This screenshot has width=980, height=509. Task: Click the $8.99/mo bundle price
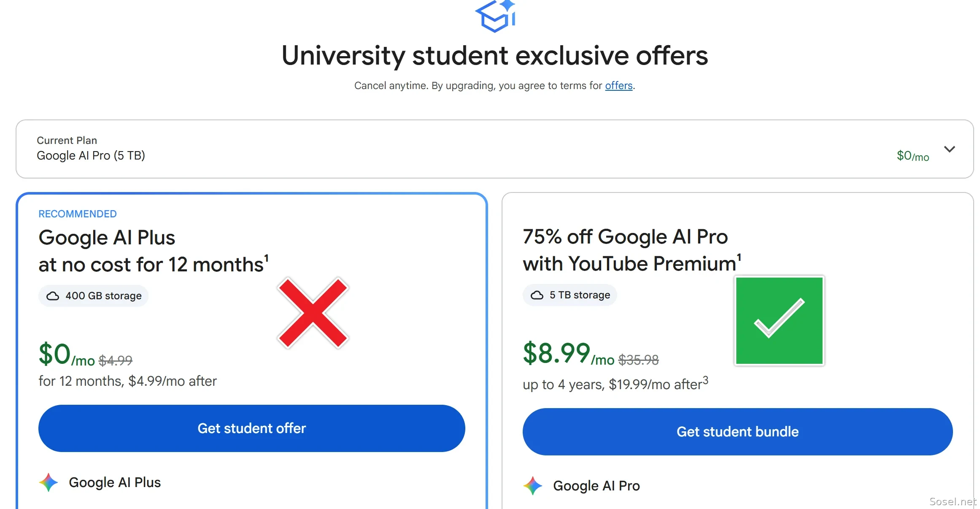tap(568, 354)
